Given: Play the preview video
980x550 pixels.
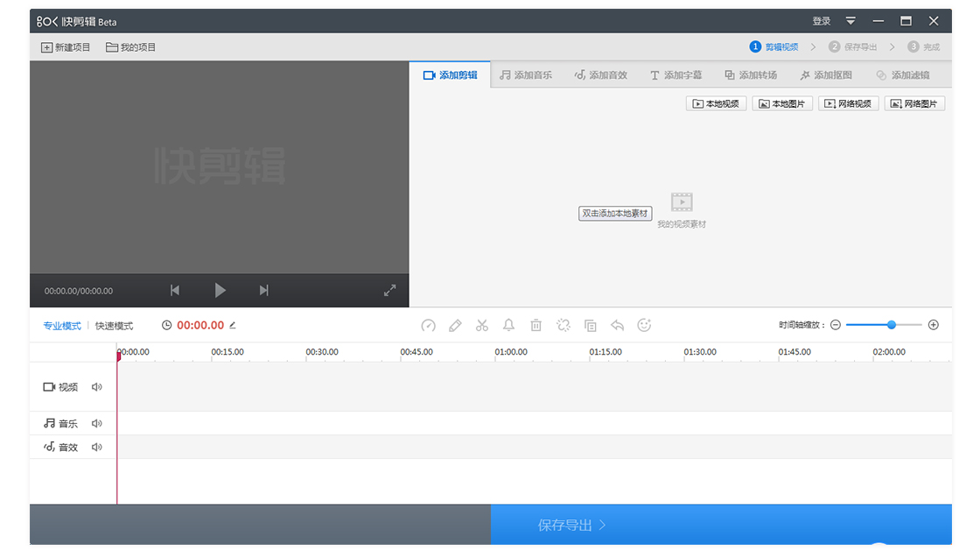Looking at the screenshot, I should [x=220, y=291].
